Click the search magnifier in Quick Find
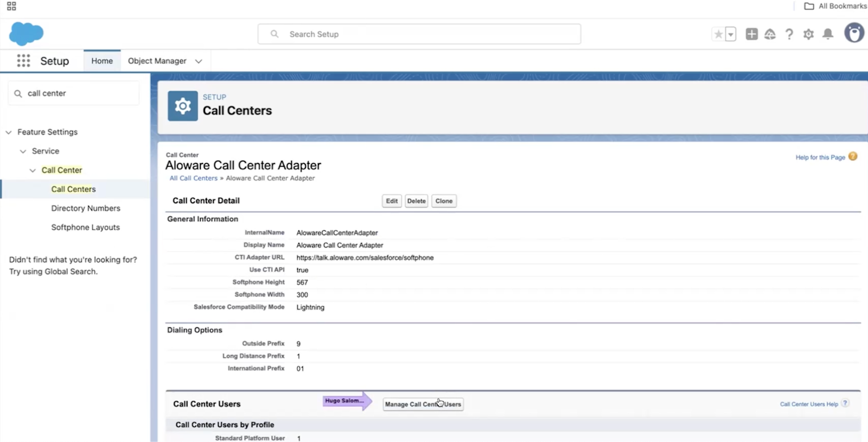The image size is (868, 442). [x=18, y=93]
